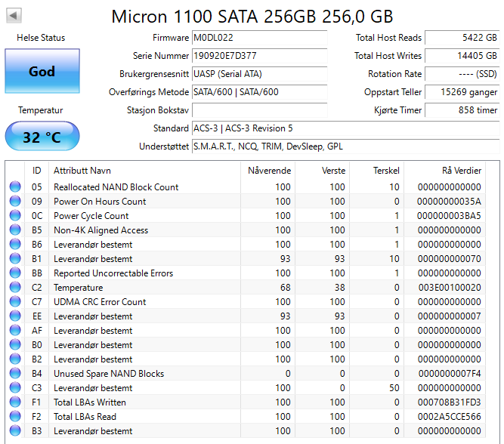Image resolution: width=504 pixels, height=444 pixels.
Task: Click the Firmware field M0DL022
Action: [259, 38]
